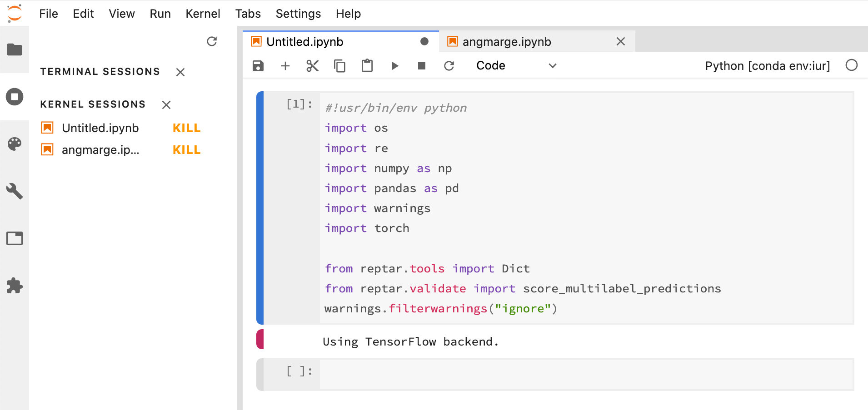Click the 'import numpy as np' line
Image resolution: width=868 pixels, height=410 pixels.
(388, 168)
